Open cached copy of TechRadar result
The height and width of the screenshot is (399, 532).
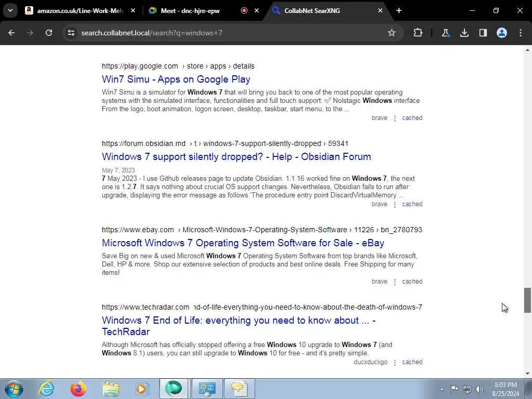coord(412,362)
